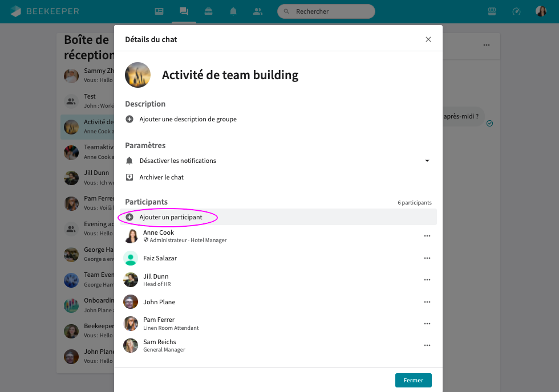This screenshot has width=559, height=392.
Task: Click the notifications bell in top bar
Action: coord(233,11)
